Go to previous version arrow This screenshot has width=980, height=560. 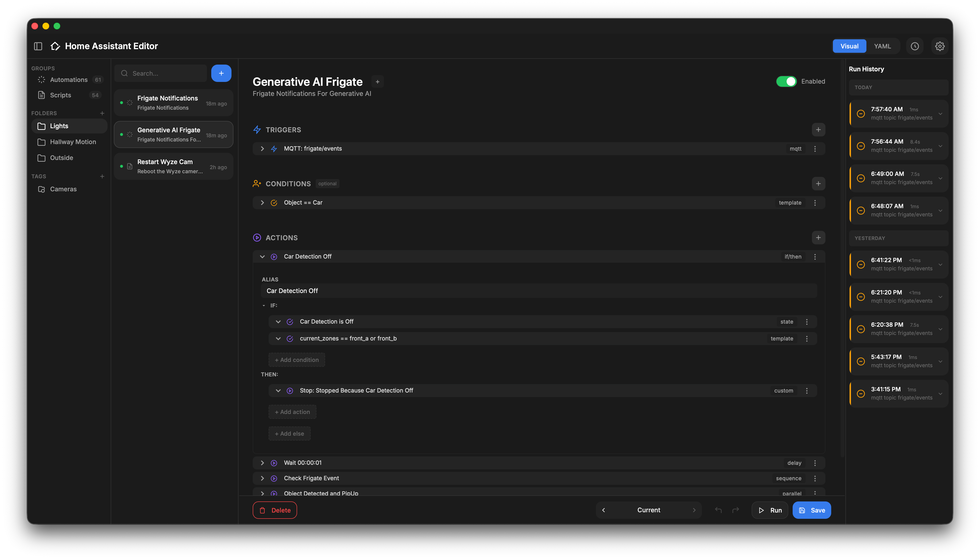603,510
